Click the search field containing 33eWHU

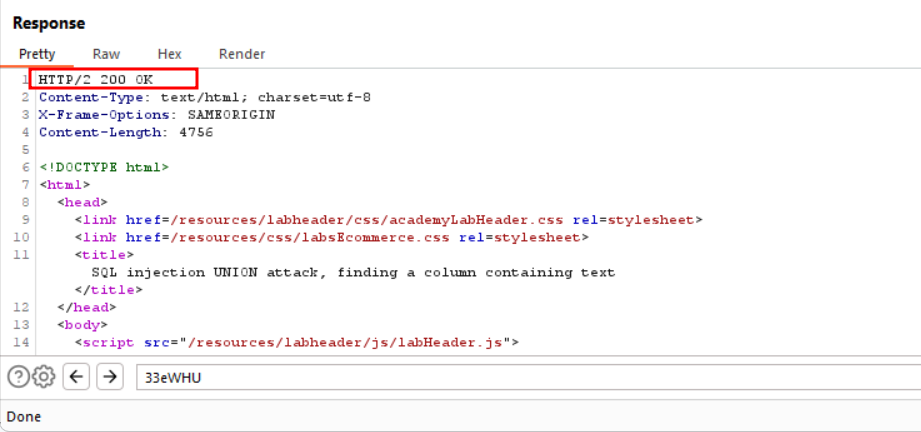click(x=529, y=377)
